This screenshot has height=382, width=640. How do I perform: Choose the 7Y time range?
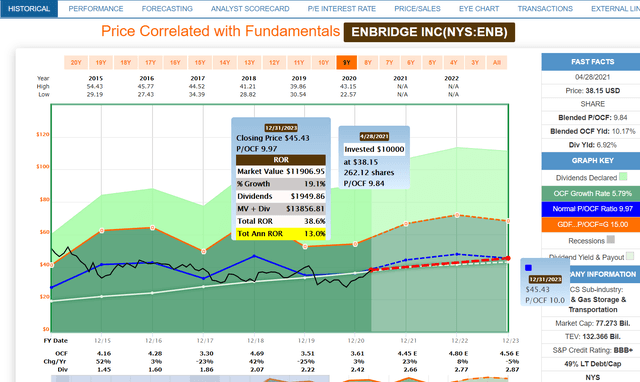pos(389,62)
